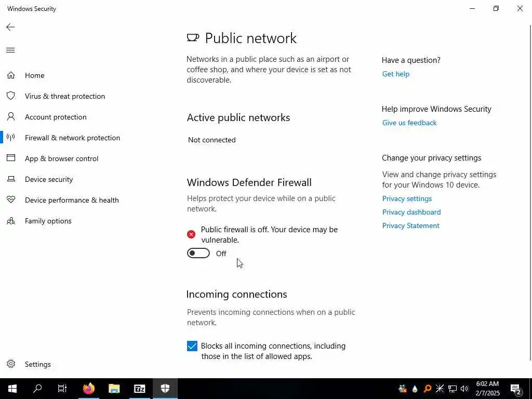Click the App & browser control window icon
Viewport: 532px width, 399px height.
[11, 158]
